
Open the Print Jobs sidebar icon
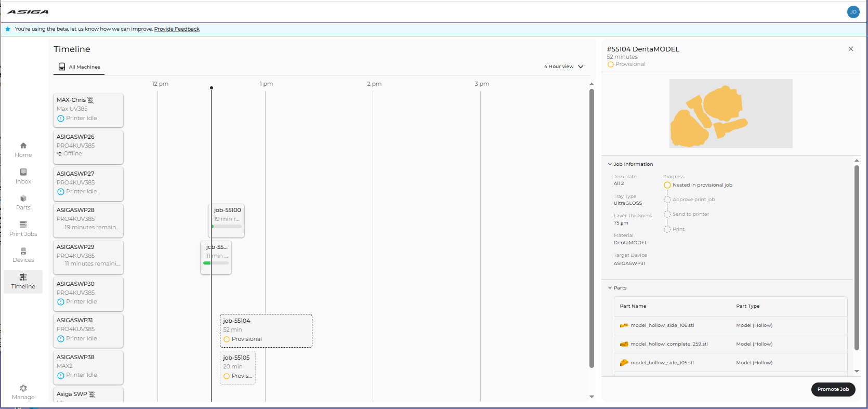(23, 225)
